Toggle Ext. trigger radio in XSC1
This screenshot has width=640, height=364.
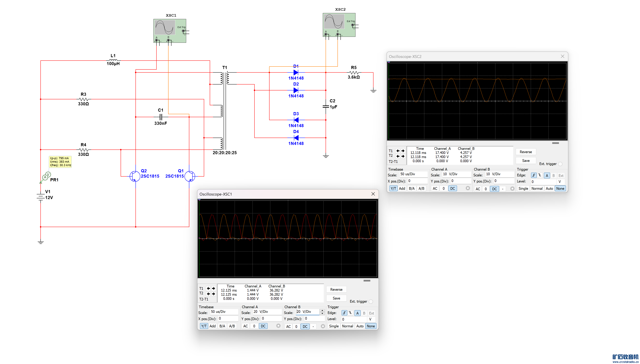click(371, 301)
